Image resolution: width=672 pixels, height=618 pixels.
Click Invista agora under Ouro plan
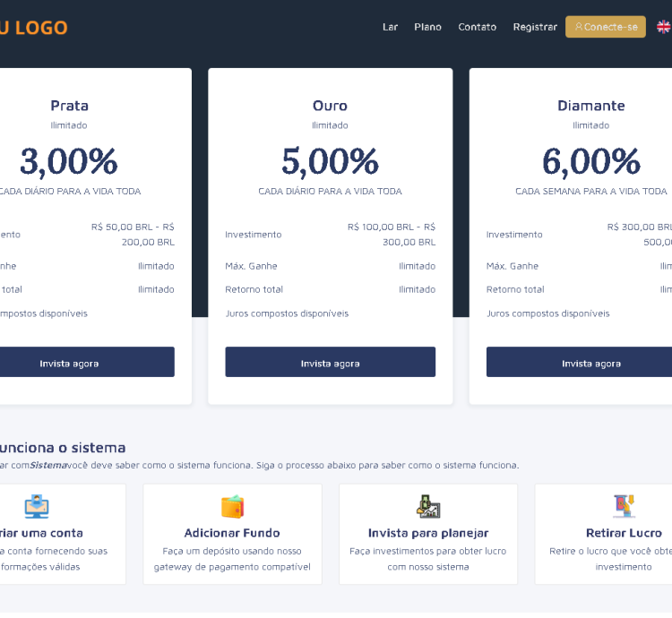(x=330, y=362)
